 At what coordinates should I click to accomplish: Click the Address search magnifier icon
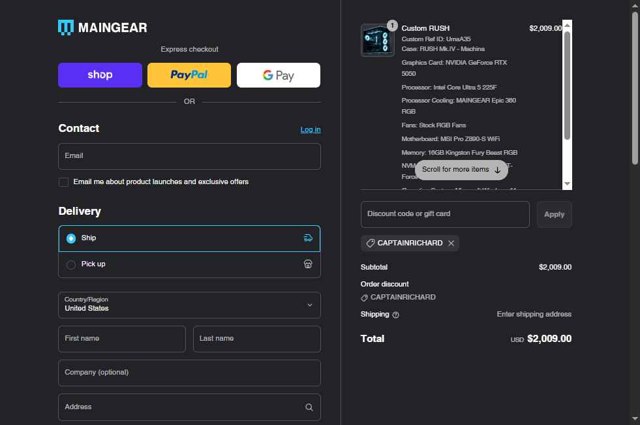click(309, 407)
